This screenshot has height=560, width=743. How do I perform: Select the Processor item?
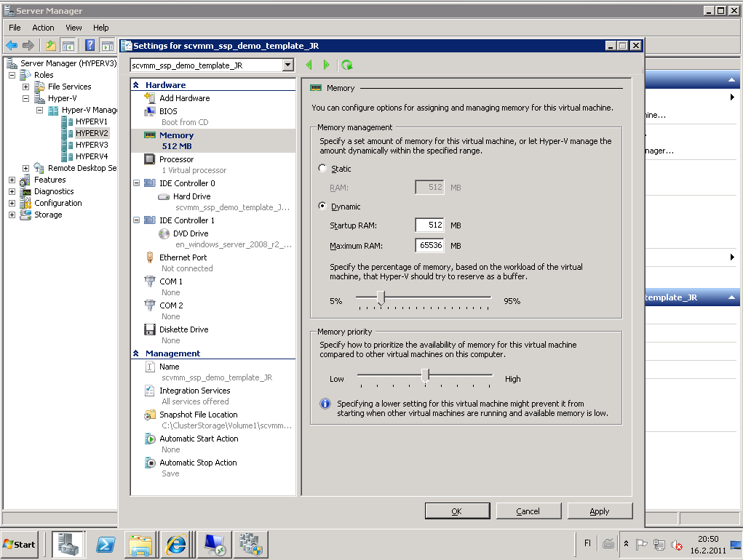pos(176,159)
